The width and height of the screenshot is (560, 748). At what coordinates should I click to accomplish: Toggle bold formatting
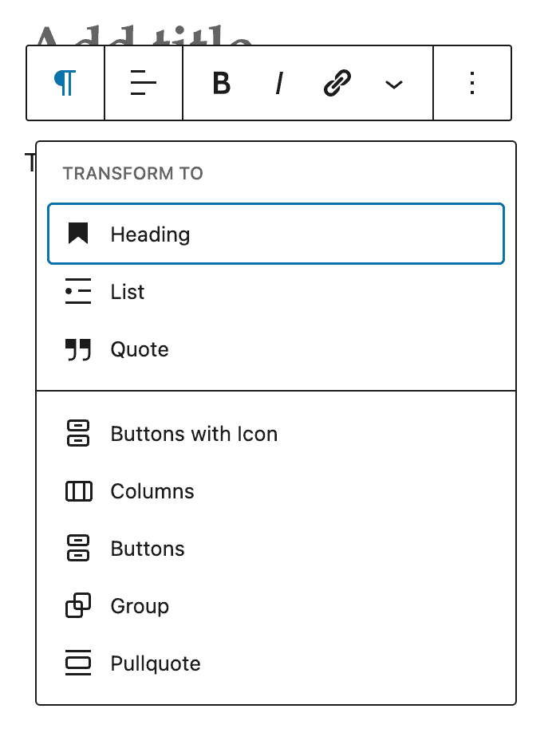[222, 83]
